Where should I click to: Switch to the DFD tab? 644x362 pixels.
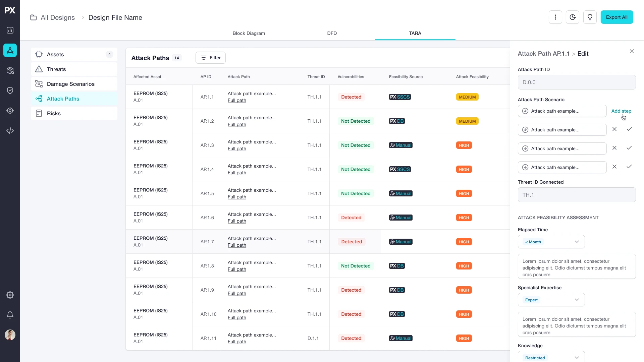coord(332,33)
